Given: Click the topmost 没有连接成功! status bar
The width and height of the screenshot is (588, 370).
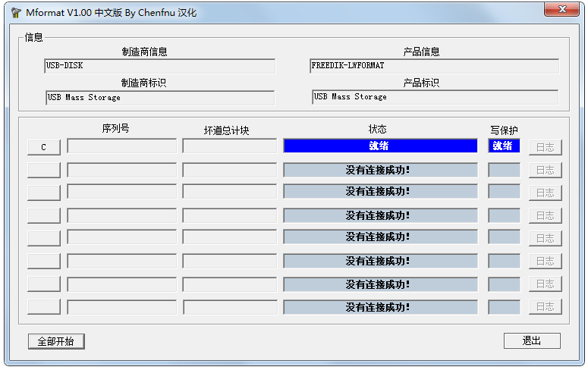Looking at the screenshot, I should pyautogui.click(x=380, y=170).
